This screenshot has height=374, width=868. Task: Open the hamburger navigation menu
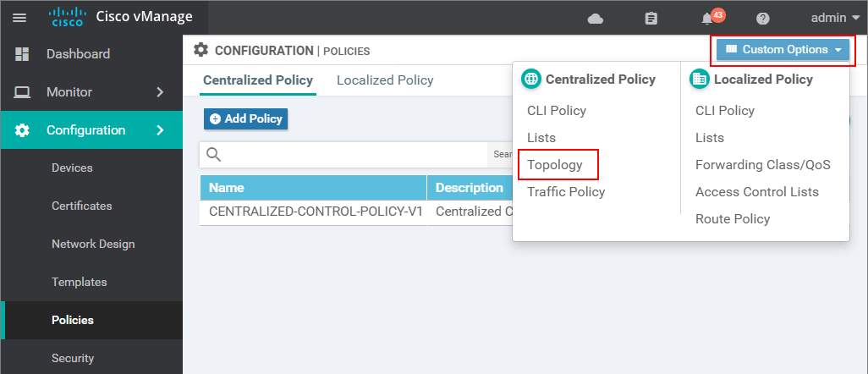(x=19, y=18)
